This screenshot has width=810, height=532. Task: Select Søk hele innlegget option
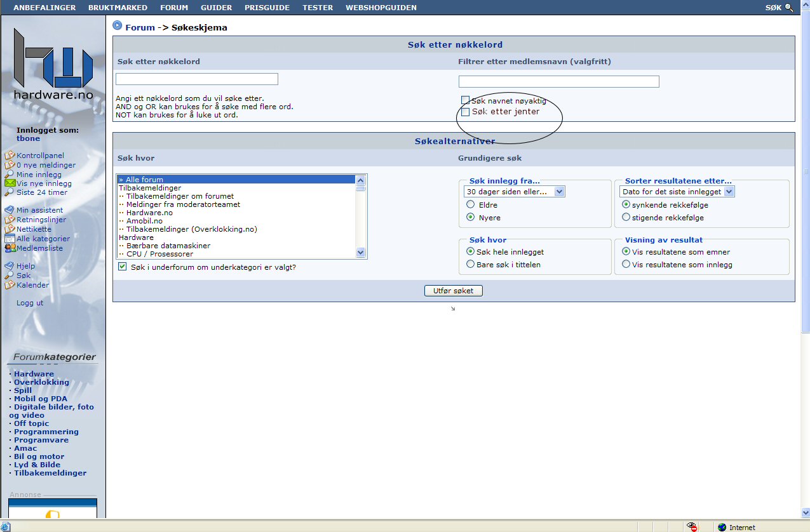(x=471, y=251)
